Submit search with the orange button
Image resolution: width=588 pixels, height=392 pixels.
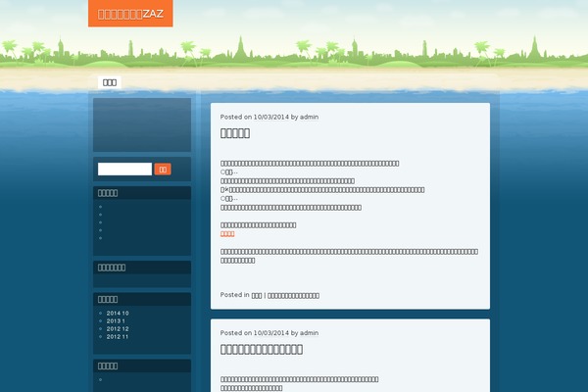[x=163, y=170]
